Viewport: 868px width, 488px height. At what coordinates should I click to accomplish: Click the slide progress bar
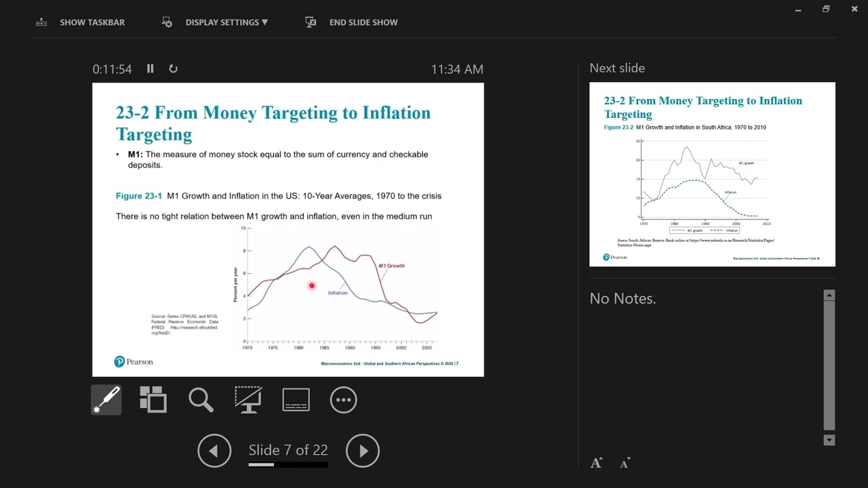click(288, 465)
